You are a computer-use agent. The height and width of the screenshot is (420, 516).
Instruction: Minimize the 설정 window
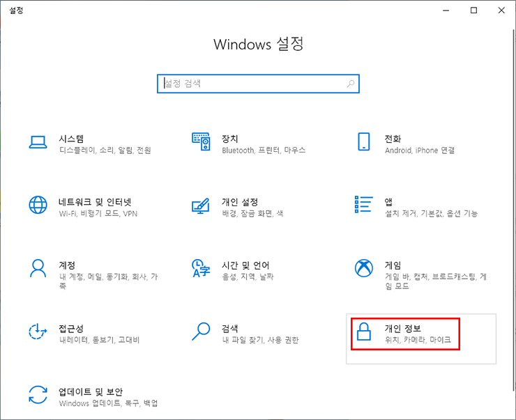click(446, 10)
